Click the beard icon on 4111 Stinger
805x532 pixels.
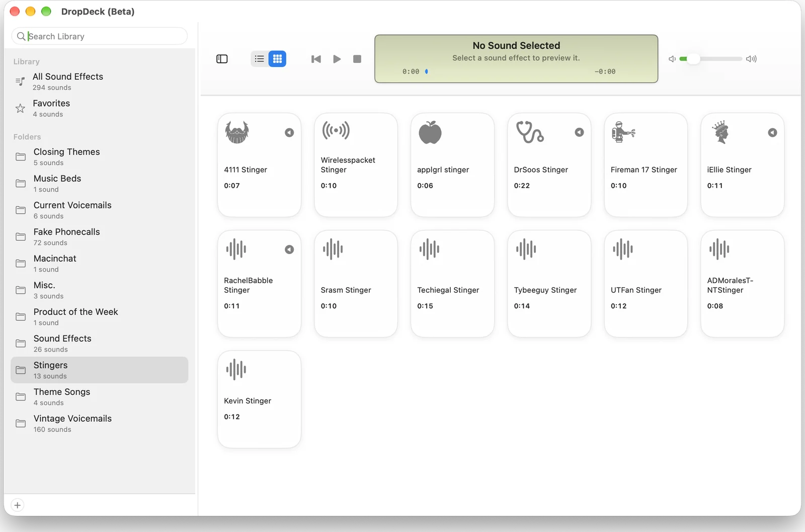237,132
